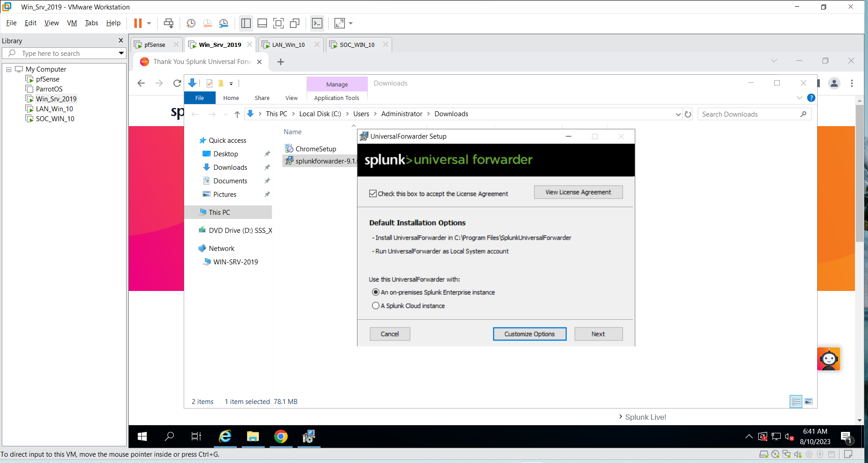Select the Splunk installer taskbar icon
868x463 pixels.
coord(309,436)
